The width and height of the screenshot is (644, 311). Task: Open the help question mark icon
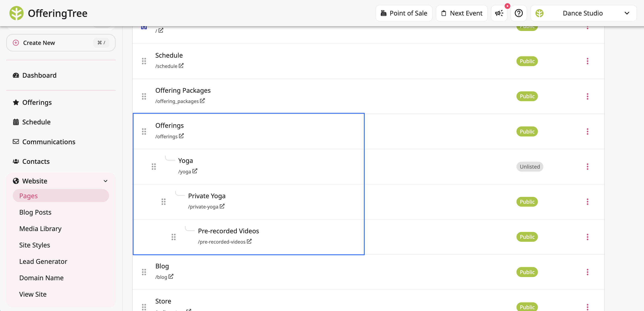point(519,13)
